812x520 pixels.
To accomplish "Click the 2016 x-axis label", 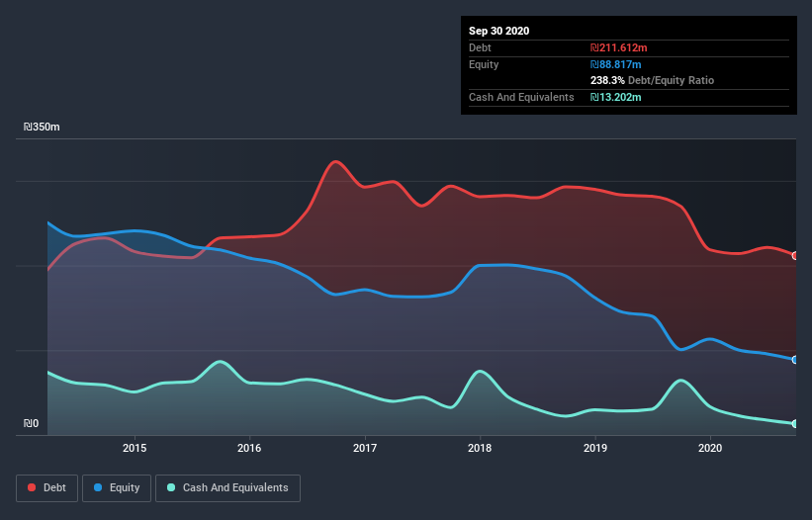I will click(x=249, y=448).
